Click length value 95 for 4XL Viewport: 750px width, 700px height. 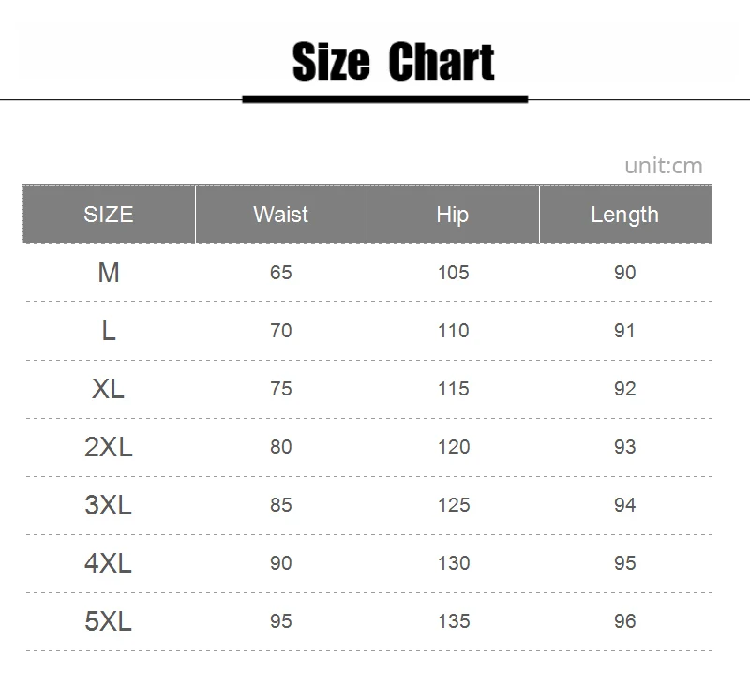(625, 563)
